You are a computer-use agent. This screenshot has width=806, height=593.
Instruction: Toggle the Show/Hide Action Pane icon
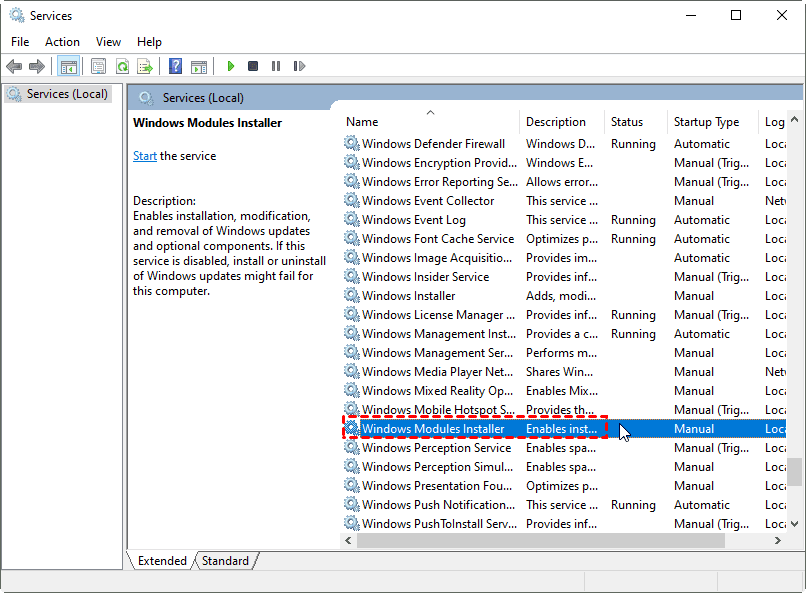tap(199, 66)
